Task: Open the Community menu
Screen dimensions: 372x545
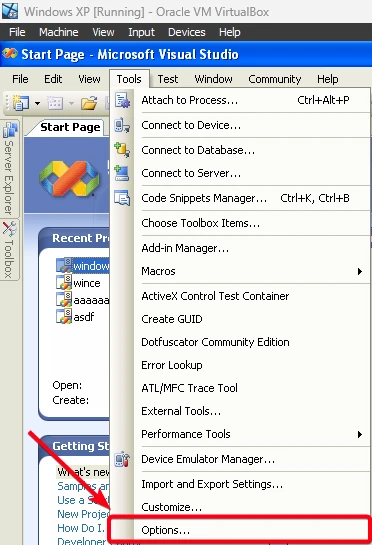Action: click(275, 79)
